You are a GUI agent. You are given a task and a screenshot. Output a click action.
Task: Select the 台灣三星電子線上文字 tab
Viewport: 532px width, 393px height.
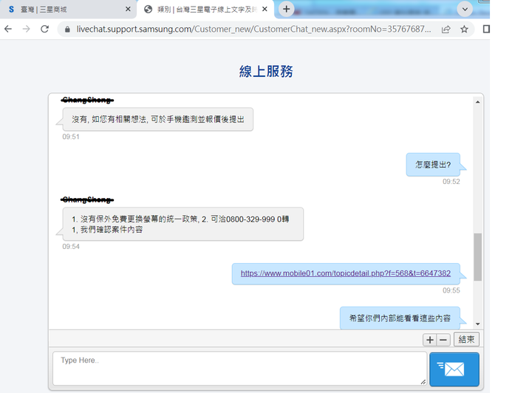pyautogui.click(x=205, y=9)
